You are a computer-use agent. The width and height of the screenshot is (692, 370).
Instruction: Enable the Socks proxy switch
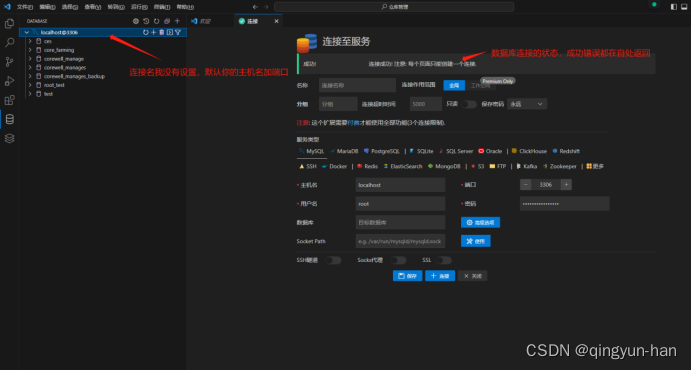(398, 260)
